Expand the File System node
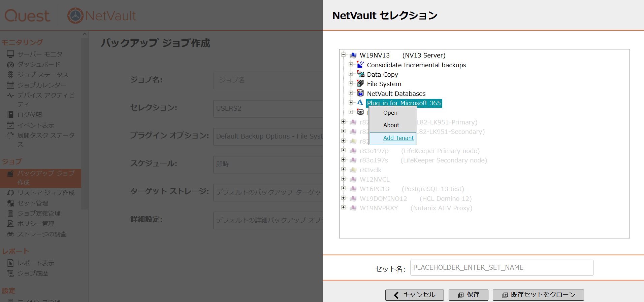This screenshot has height=302, width=644. (x=351, y=83)
